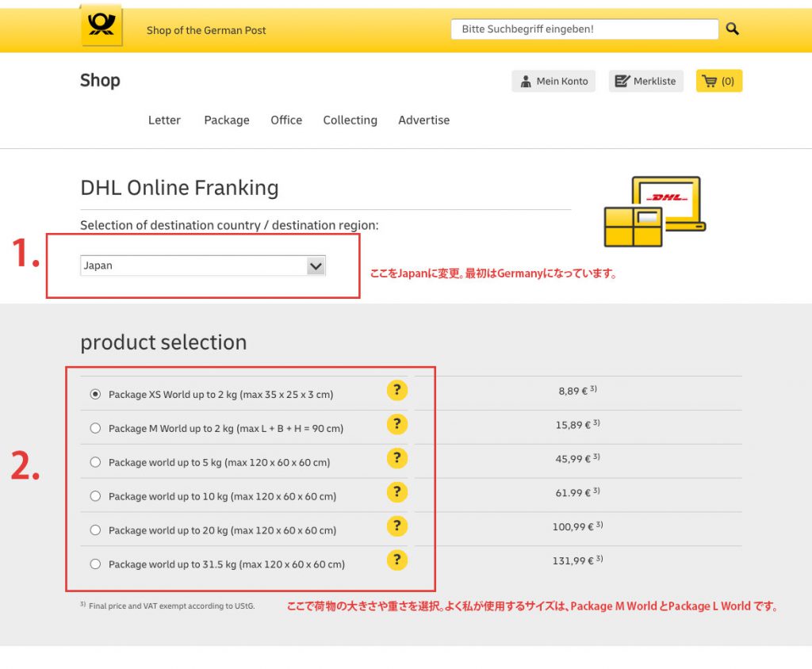Select Package world up to 20 kg radio
812x669 pixels.
point(95,529)
